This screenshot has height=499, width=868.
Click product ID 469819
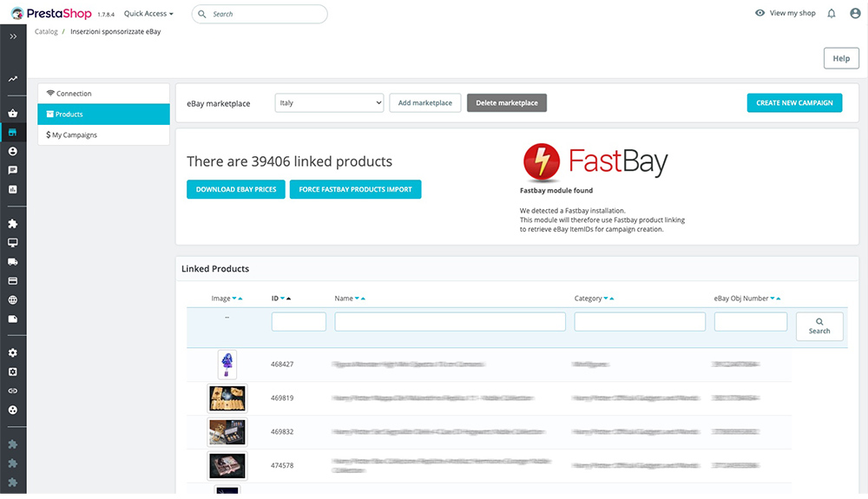coord(282,397)
